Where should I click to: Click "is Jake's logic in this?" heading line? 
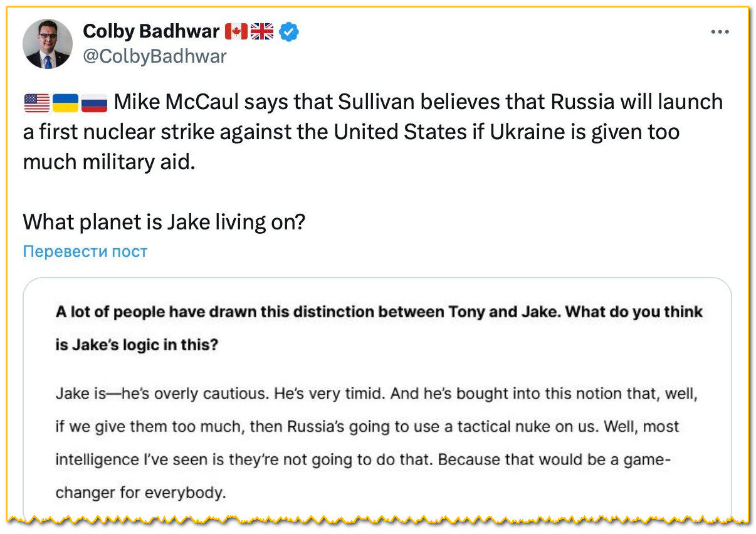pyautogui.click(x=137, y=345)
